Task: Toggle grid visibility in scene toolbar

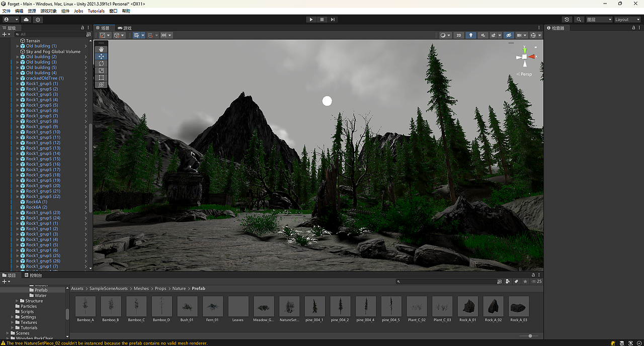Action: click(136, 35)
